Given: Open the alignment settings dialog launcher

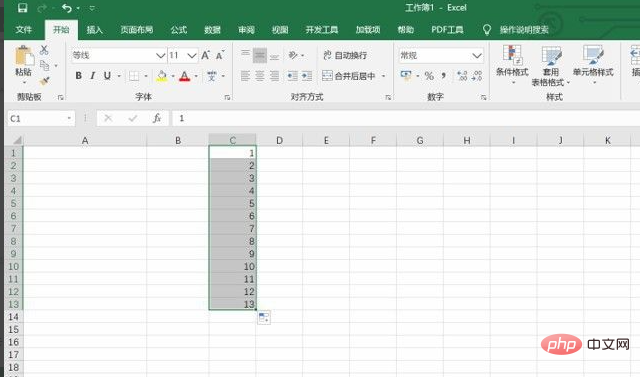Looking at the screenshot, I should pos(388,98).
